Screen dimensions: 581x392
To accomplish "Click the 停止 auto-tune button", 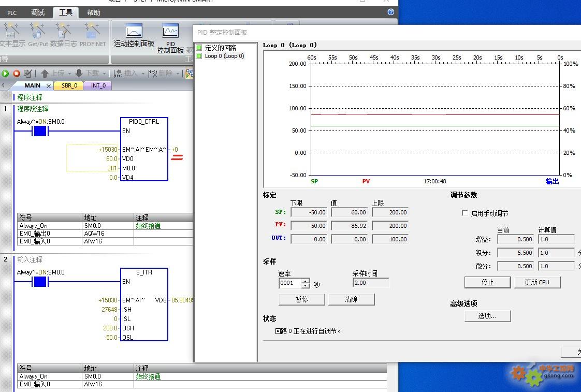I will click(487, 282).
